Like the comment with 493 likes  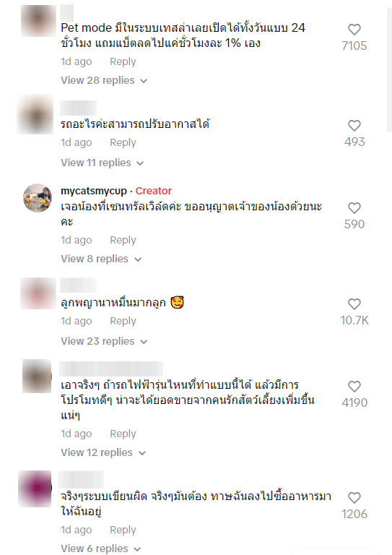[354, 126]
